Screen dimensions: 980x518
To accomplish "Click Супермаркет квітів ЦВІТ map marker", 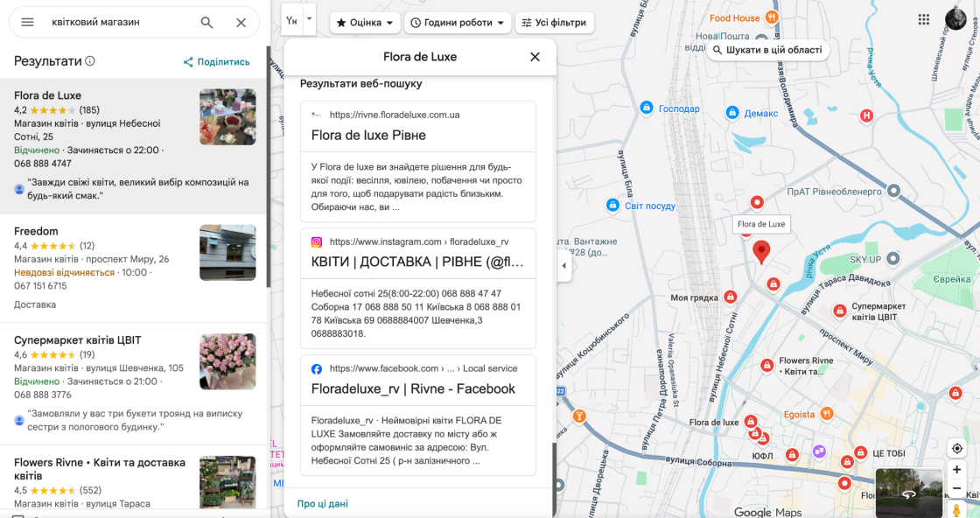I will pyautogui.click(x=840, y=311).
